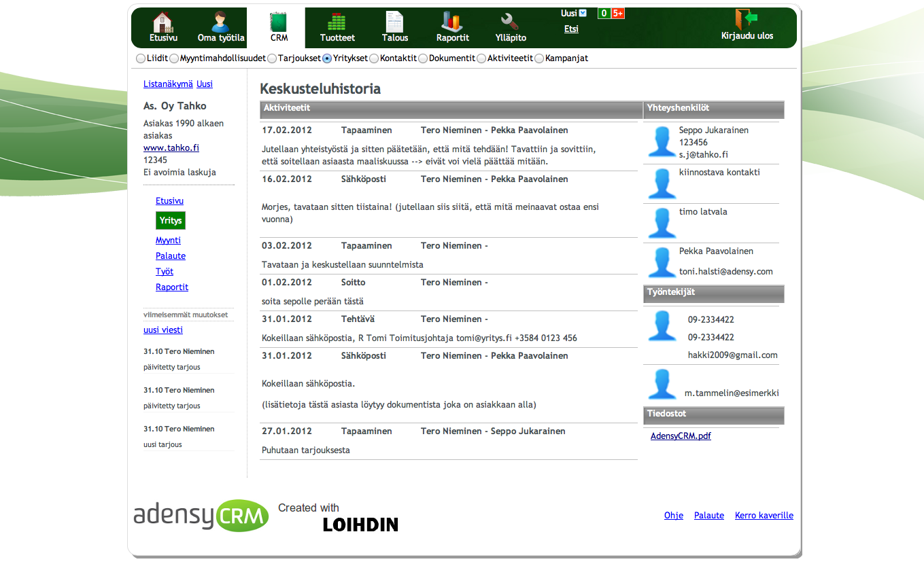Click the red 5+ notification badge
This screenshot has width=924, height=568.
coord(617,13)
